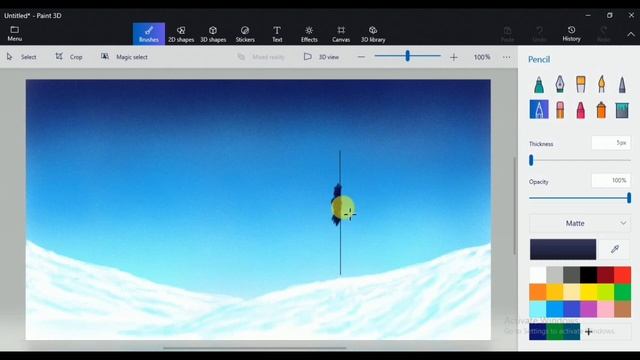Click the canvas vertical scrollbar

pyautogui.click(x=514, y=206)
